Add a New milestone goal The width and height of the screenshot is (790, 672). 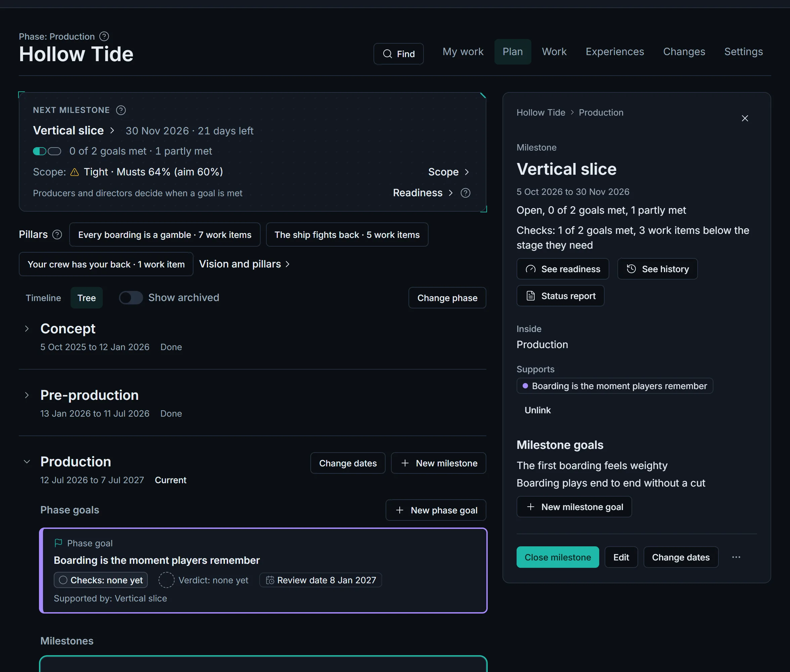(x=574, y=507)
